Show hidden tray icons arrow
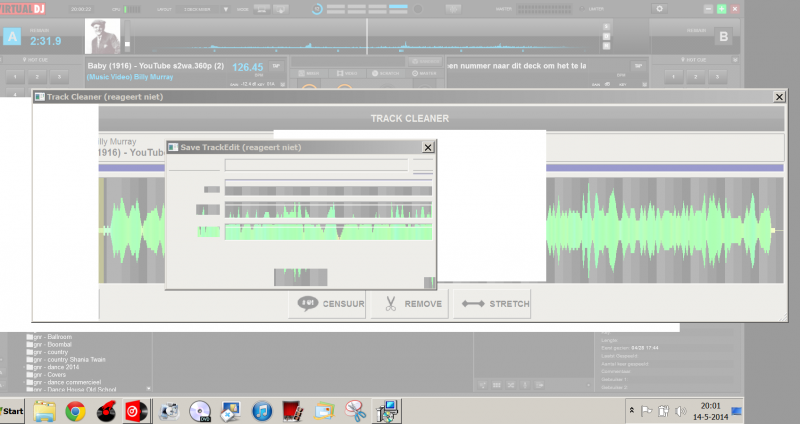 (632, 410)
